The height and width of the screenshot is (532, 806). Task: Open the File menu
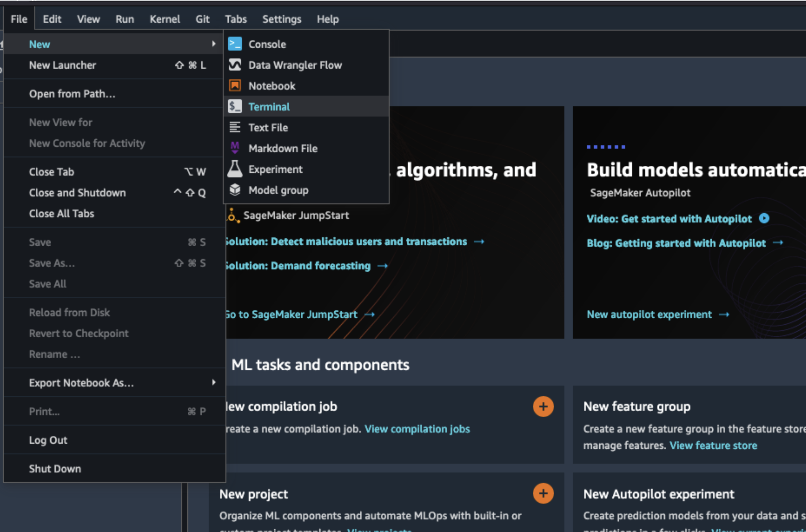click(x=19, y=19)
